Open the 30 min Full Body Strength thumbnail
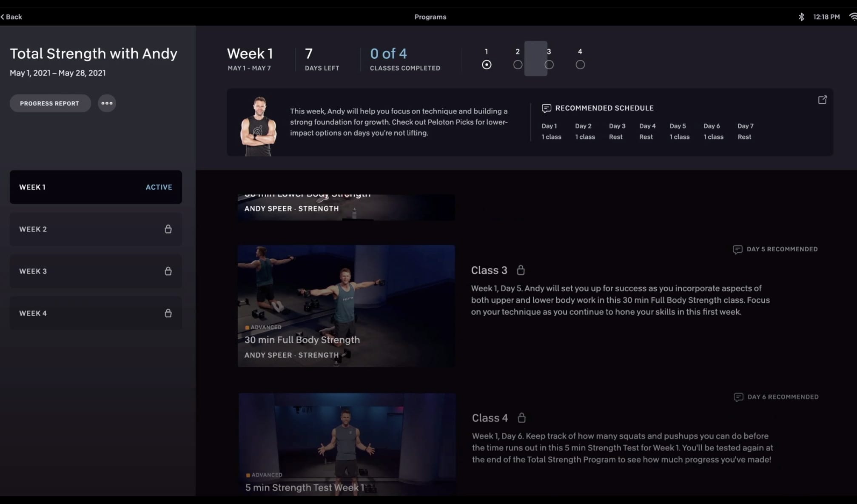 click(x=346, y=305)
